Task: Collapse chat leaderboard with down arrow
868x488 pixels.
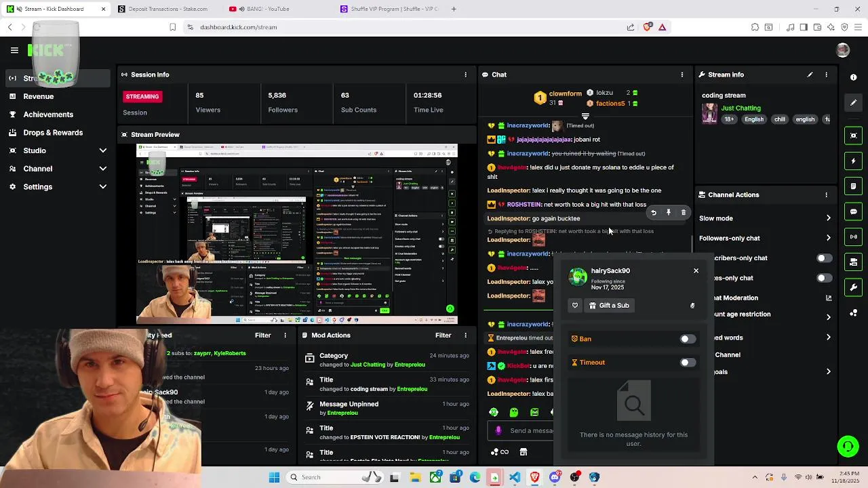Action: (585, 117)
